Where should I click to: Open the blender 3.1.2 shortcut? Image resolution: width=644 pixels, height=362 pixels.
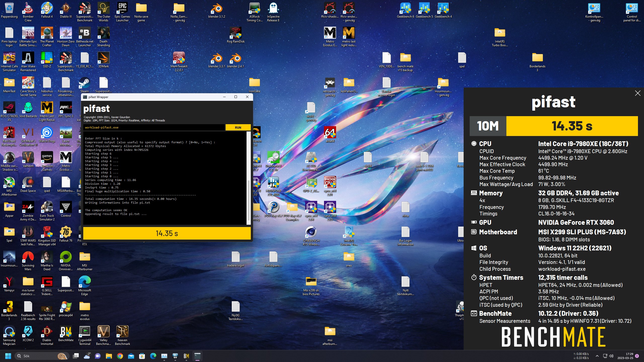[217, 11]
